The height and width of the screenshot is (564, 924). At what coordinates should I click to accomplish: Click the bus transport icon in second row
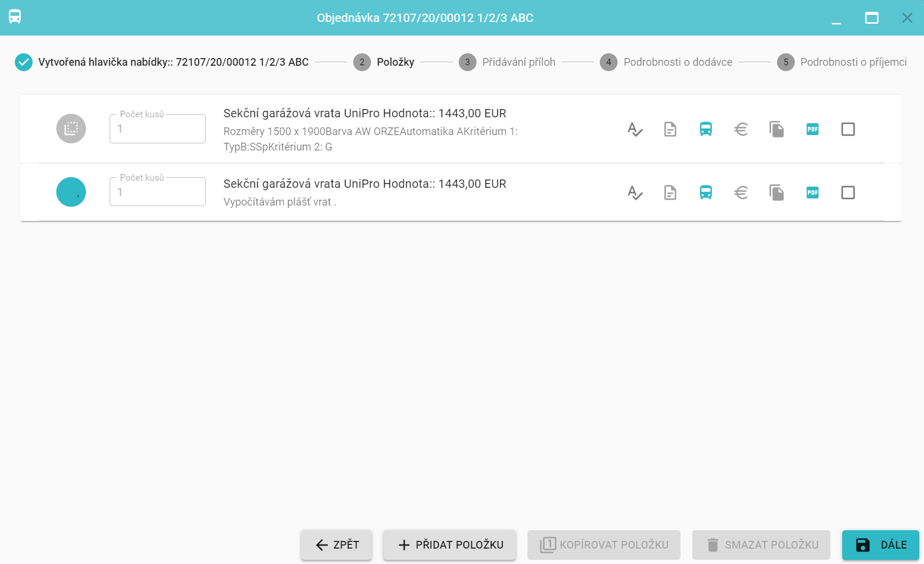pos(705,193)
